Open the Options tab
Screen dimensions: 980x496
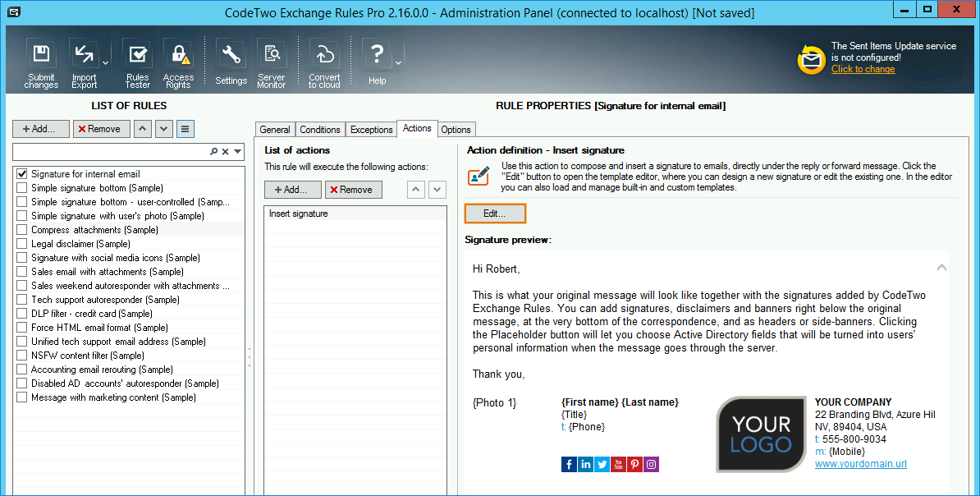tap(456, 130)
